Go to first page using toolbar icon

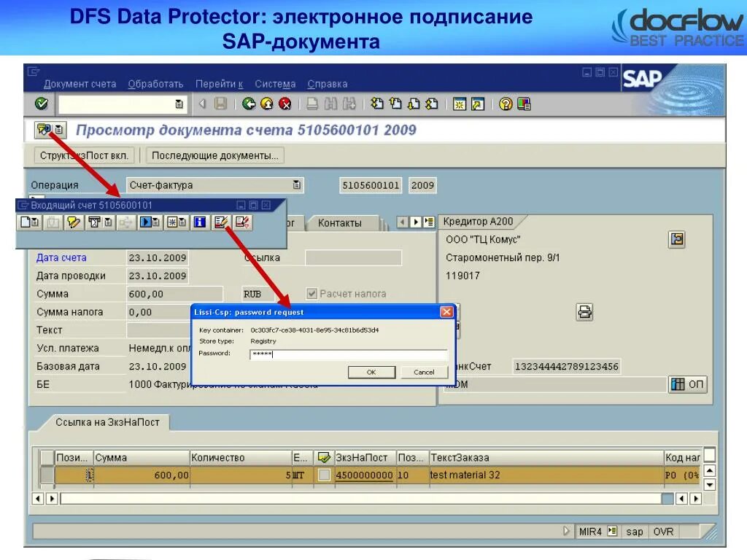point(377,104)
